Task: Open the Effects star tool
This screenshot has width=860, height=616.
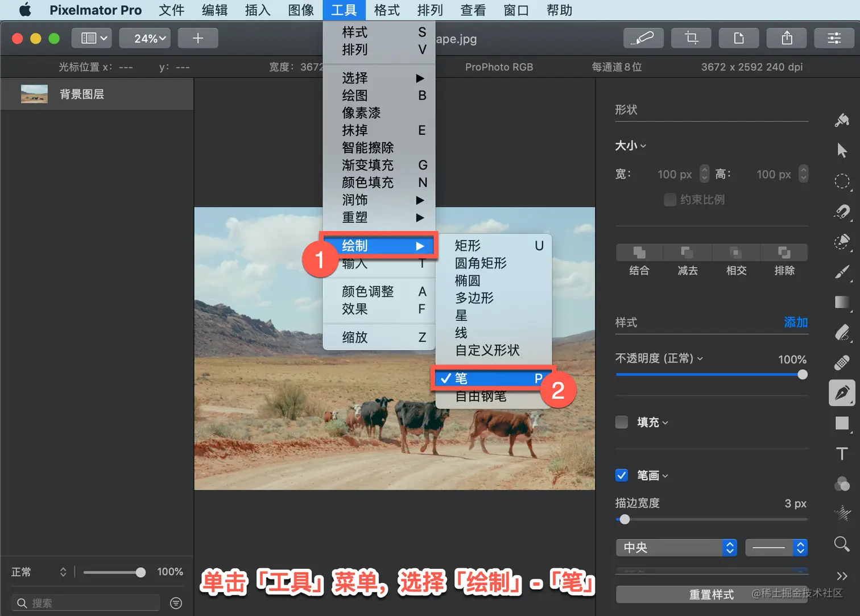Action: click(842, 514)
